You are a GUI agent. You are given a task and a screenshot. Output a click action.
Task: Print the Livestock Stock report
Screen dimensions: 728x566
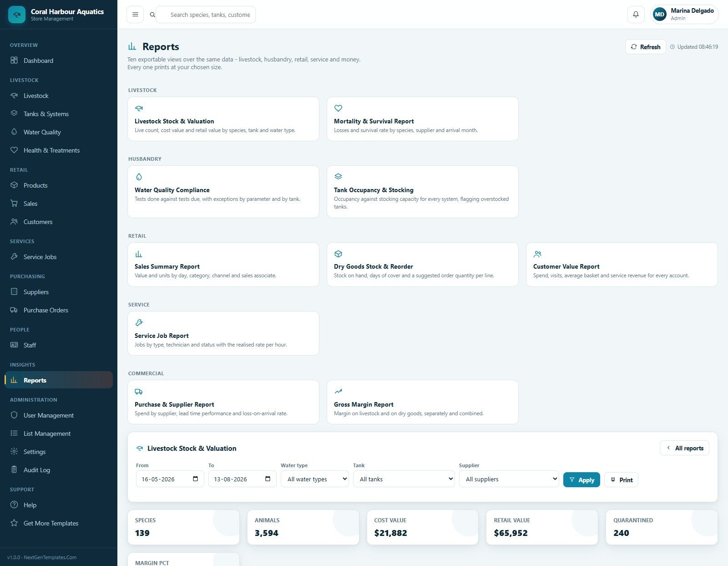click(621, 479)
